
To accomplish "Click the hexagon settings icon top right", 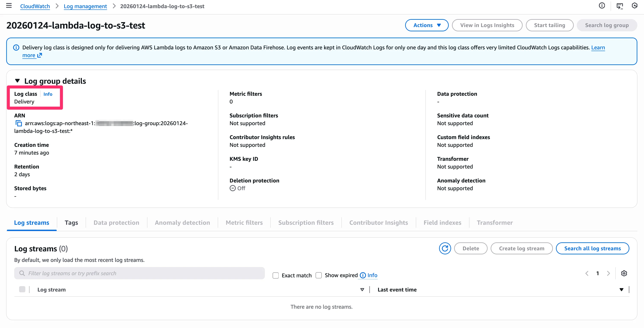I will tap(635, 6).
